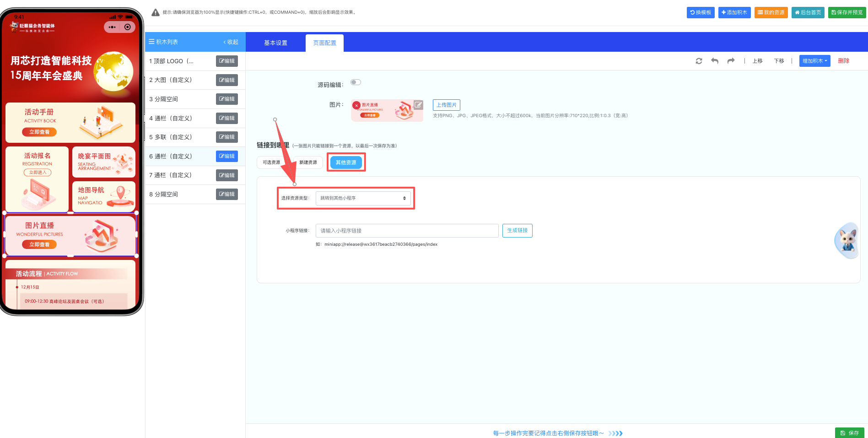Click the cat mascot assistant icon
Screen dimensions: 868x438
click(847, 240)
